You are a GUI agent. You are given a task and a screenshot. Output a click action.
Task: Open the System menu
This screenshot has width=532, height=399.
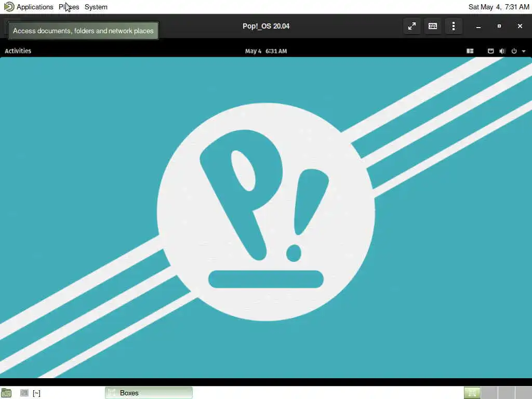96,7
